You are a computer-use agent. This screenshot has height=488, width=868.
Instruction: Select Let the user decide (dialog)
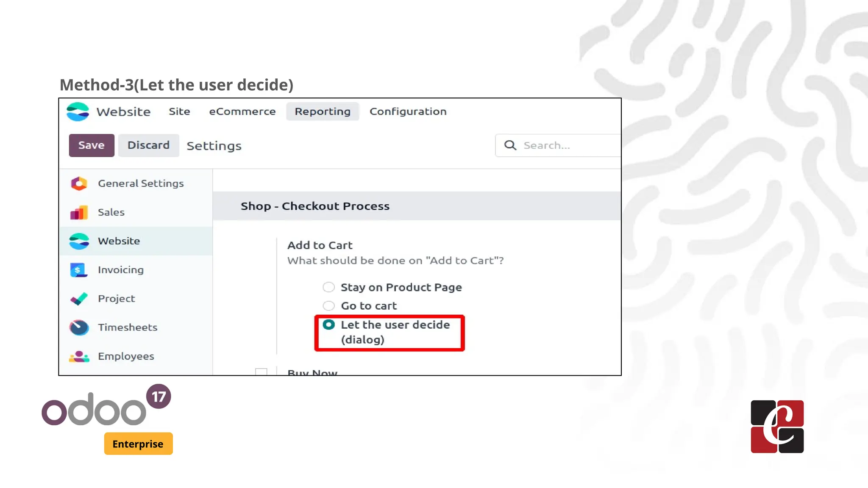coord(328,325)
